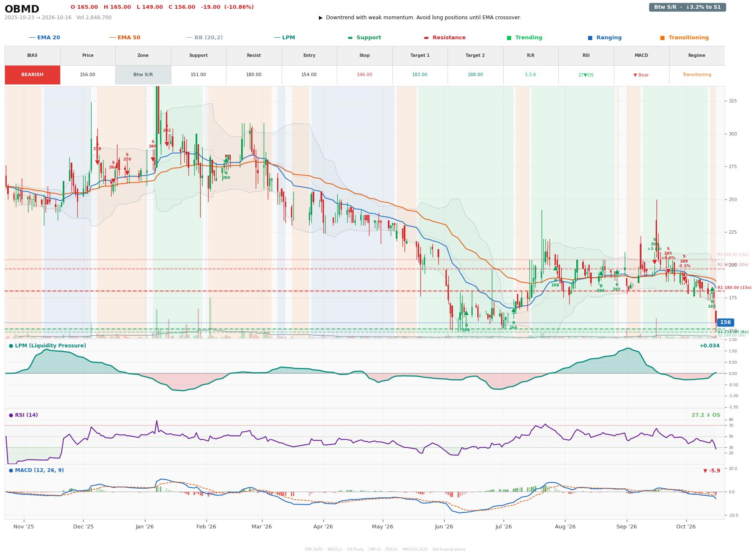Image resolution: width=756 pixels, height=556 pixels.
Task: Select the sell signal triangle labeled S 264
Action: (x=113, y=181)
